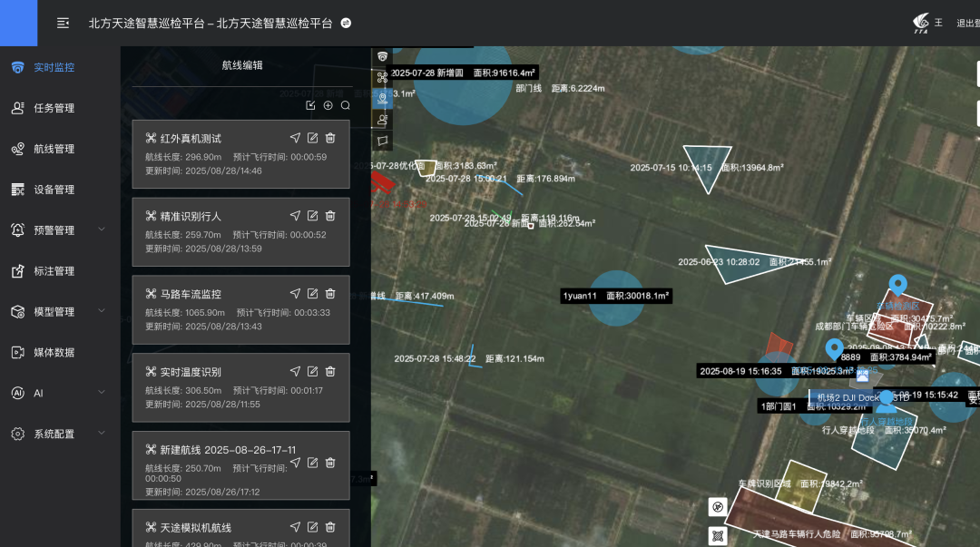Toggle the camera layer on map toolbar
This screenshot has height=547, width=980.
point(382,57)
